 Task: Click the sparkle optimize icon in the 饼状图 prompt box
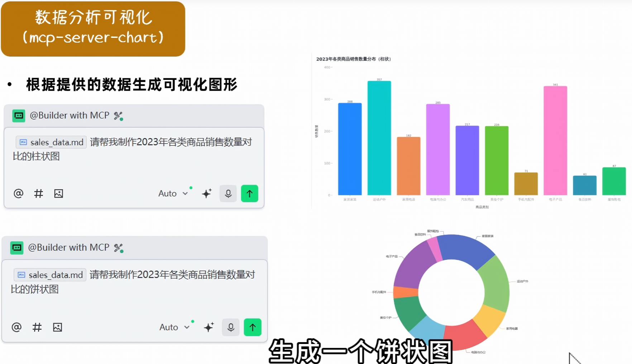[209, 327]
